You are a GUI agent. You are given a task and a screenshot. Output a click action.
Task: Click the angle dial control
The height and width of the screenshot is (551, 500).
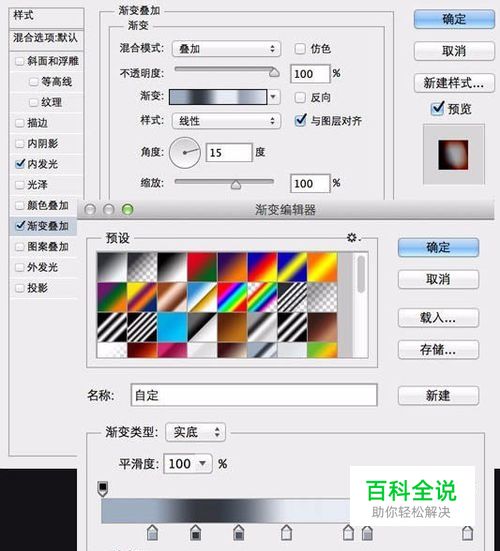click(x=185, y=153)
